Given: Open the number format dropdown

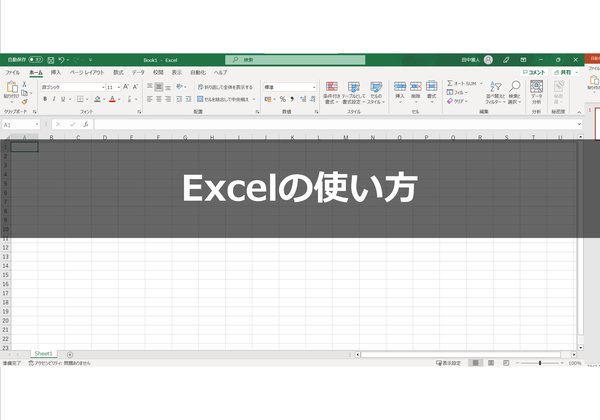Looking at the screenshot, I should [314, 87].
